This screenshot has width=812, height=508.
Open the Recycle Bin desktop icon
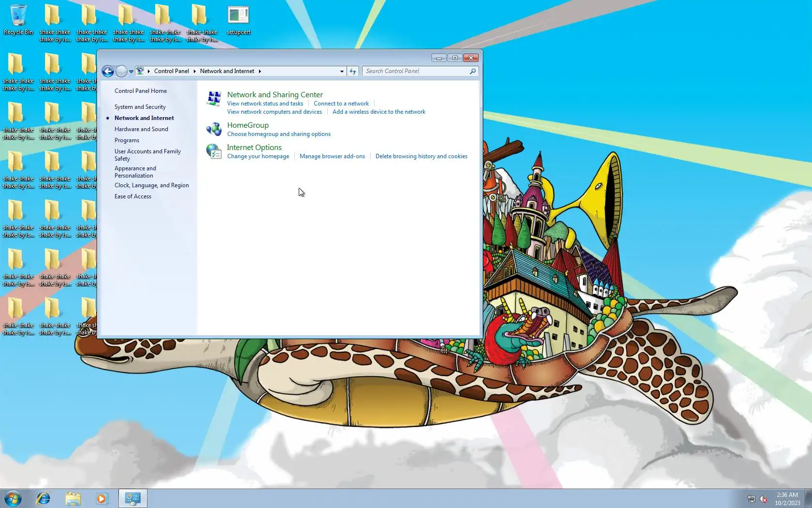18,20
